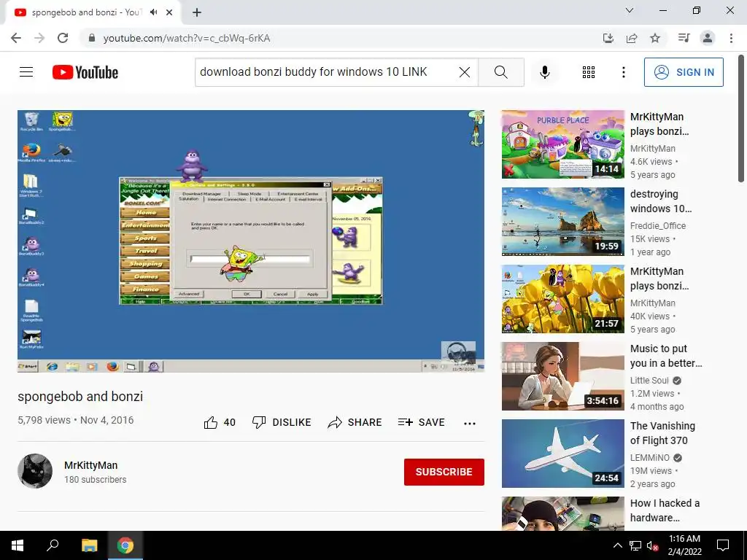Open destroying windows 10 thumbnail
Viewport: 747px width, 560px height.
[562, 222]
